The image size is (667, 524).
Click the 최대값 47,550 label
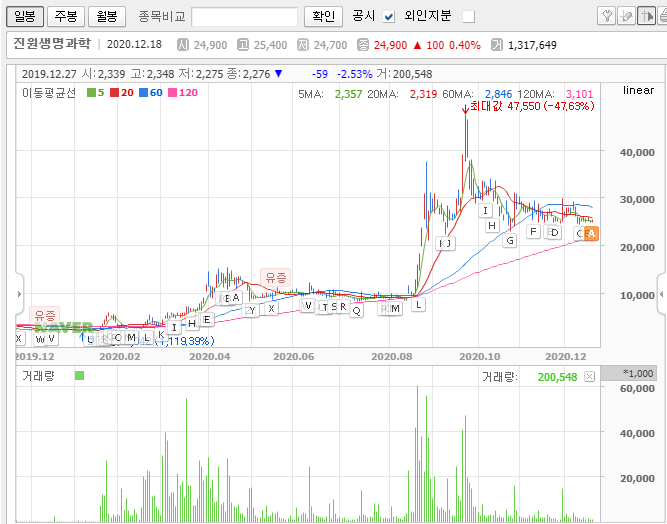click(x=533, y=106)
